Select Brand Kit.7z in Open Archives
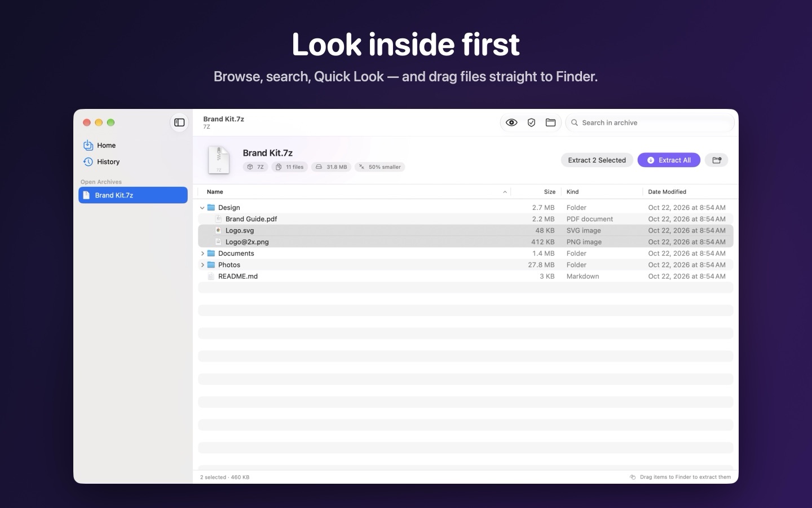The width and height of the screenshot is (812, 508). (x=133, y=195)
